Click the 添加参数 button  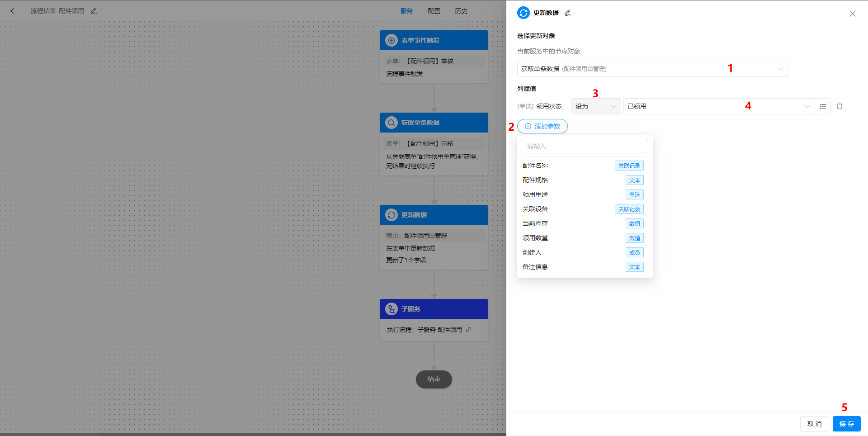point(542,126)
